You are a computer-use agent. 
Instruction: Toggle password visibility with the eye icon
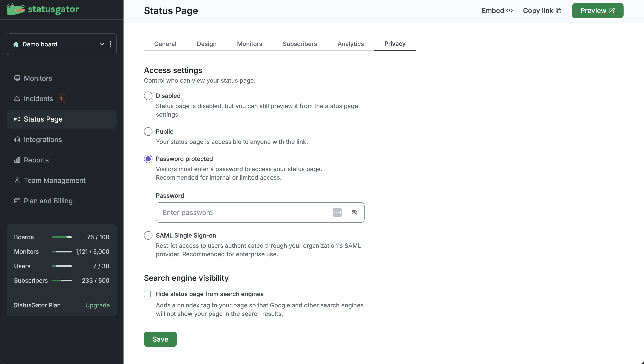354,212
